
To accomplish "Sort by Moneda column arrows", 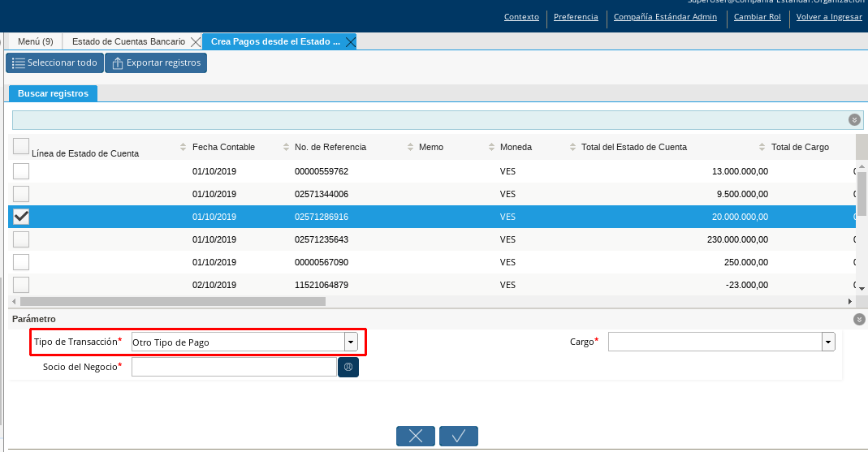I will point(491,147).
